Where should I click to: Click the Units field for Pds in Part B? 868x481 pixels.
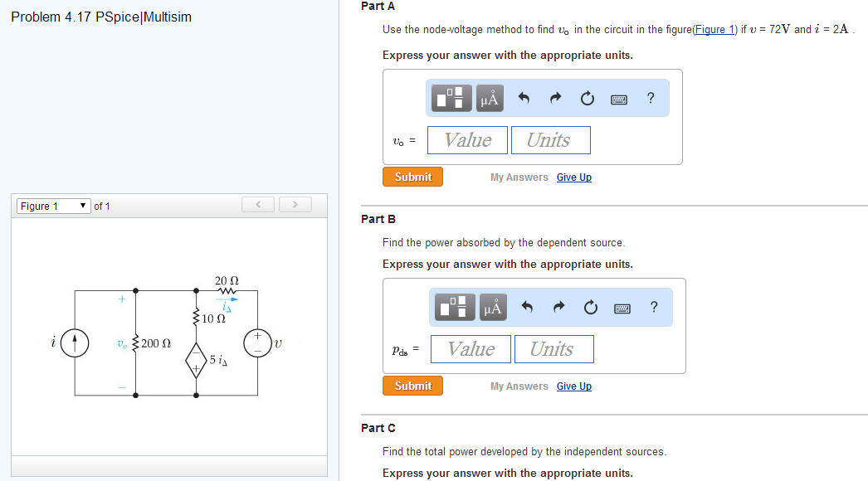[x=553, y=349]
